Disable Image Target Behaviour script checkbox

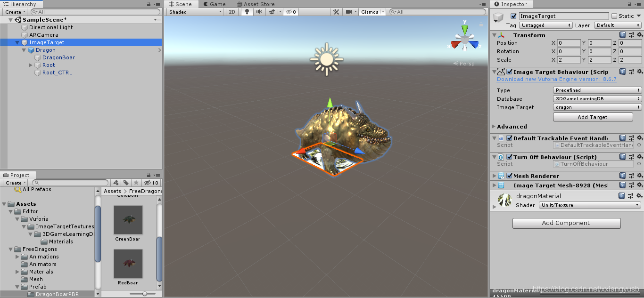(x=509, y=72)
